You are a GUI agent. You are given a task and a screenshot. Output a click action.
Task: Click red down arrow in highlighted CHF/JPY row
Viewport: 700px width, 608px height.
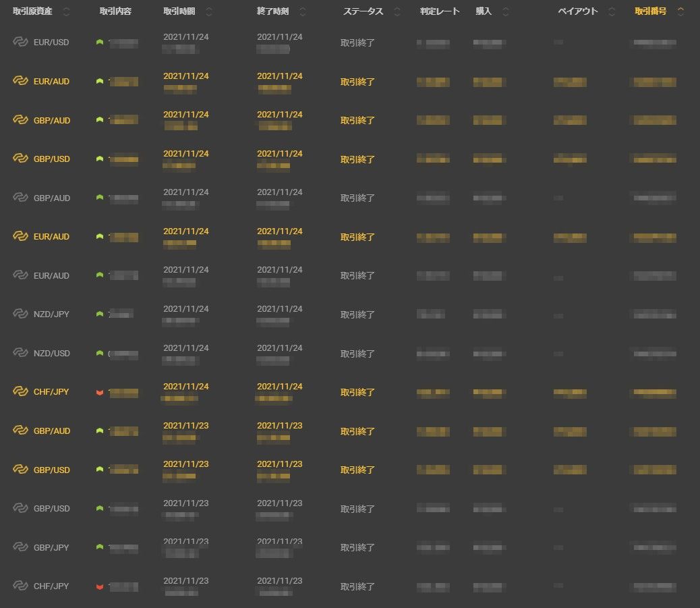(100, 392)
